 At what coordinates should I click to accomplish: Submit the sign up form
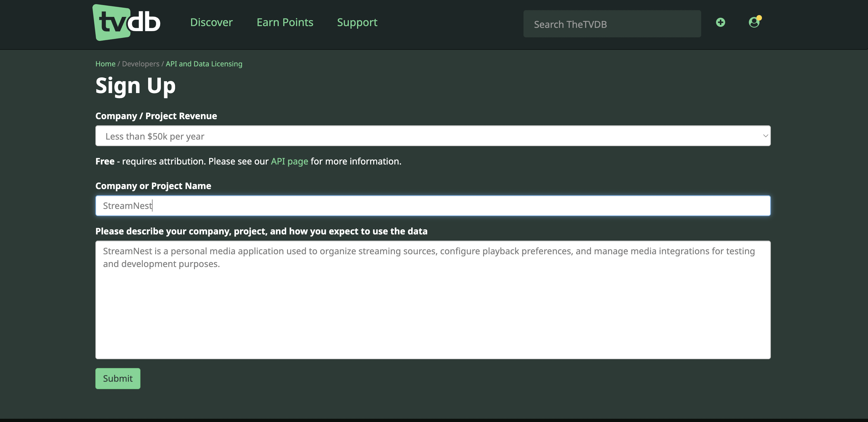(118, 378)
